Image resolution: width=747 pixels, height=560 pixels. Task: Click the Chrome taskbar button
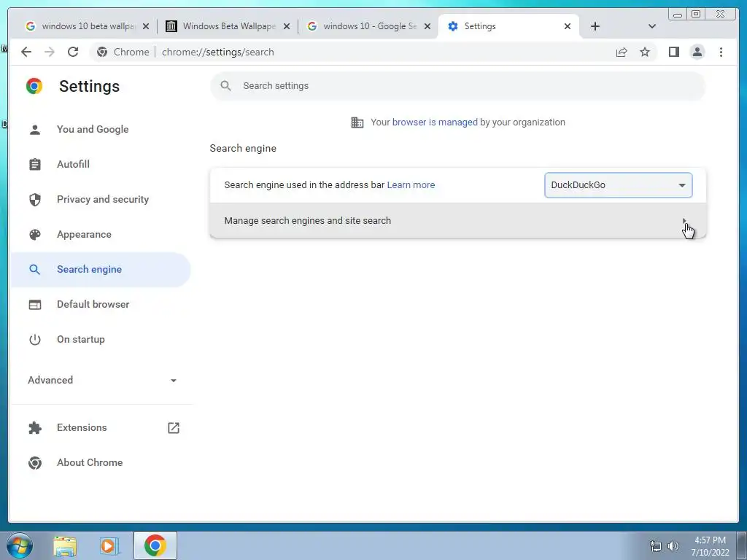click(x=155, y=545)
